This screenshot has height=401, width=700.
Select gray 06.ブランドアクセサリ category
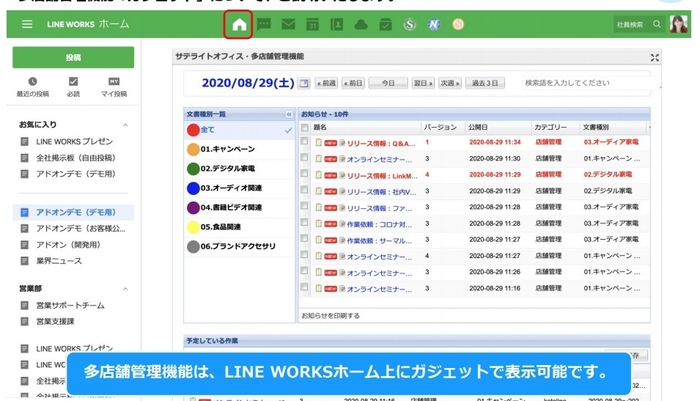click(239, 246)
